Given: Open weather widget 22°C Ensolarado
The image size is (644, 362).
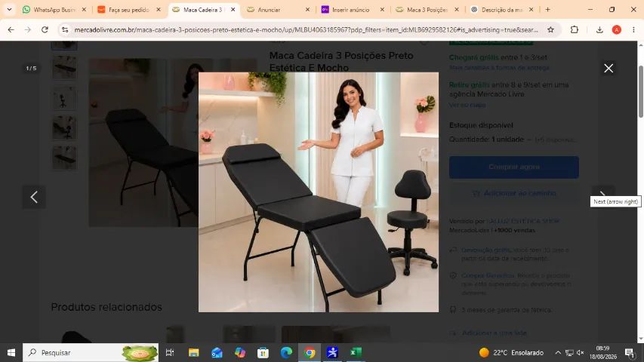Looking at the screenshot, I should coord(511,352).
